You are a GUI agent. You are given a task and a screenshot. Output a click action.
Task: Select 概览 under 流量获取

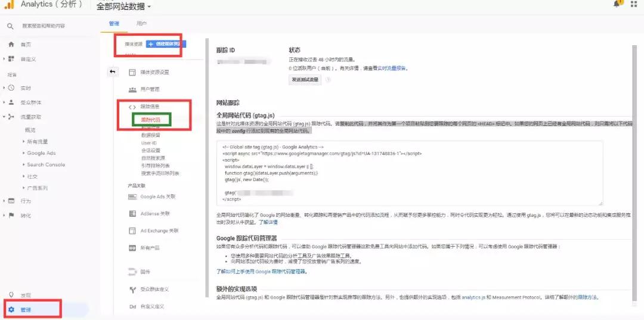click(x=30, y=130)
